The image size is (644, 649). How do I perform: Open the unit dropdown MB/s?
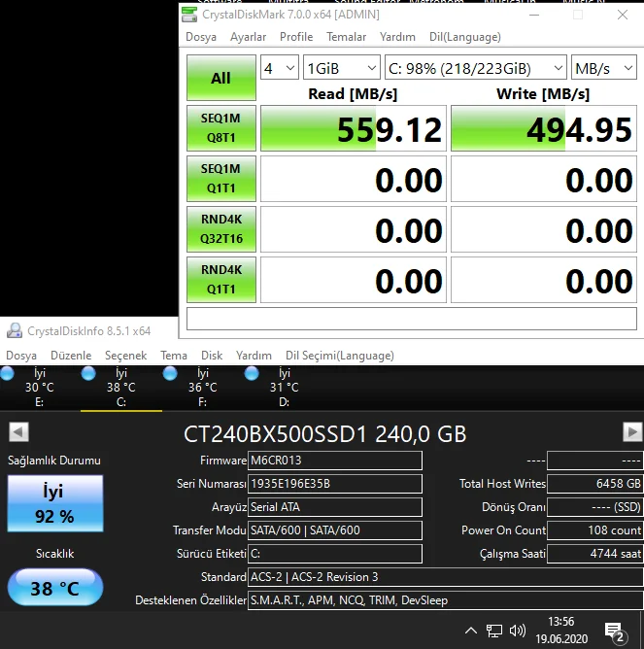click(603, 67)
